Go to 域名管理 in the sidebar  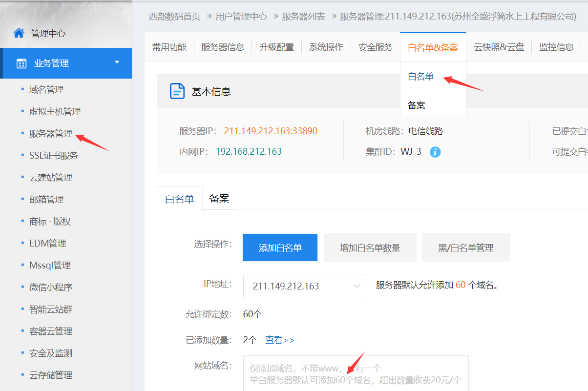coord(46,89)
